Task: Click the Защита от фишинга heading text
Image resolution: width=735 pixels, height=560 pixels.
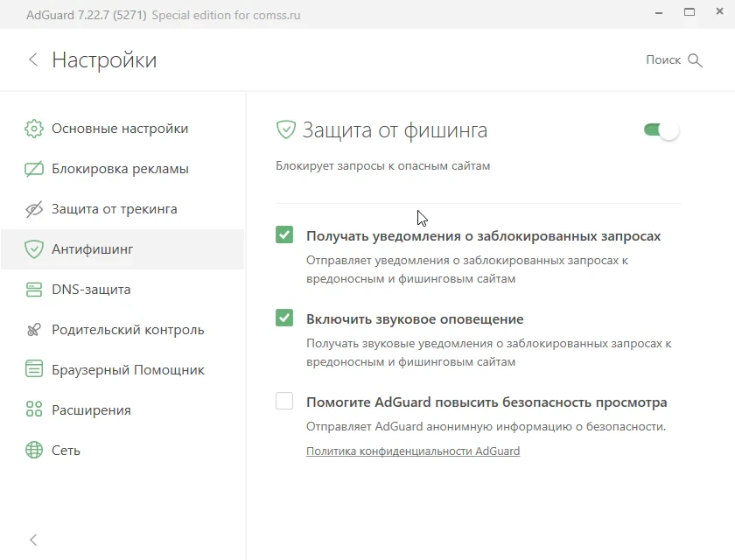Action: (395, 130)
